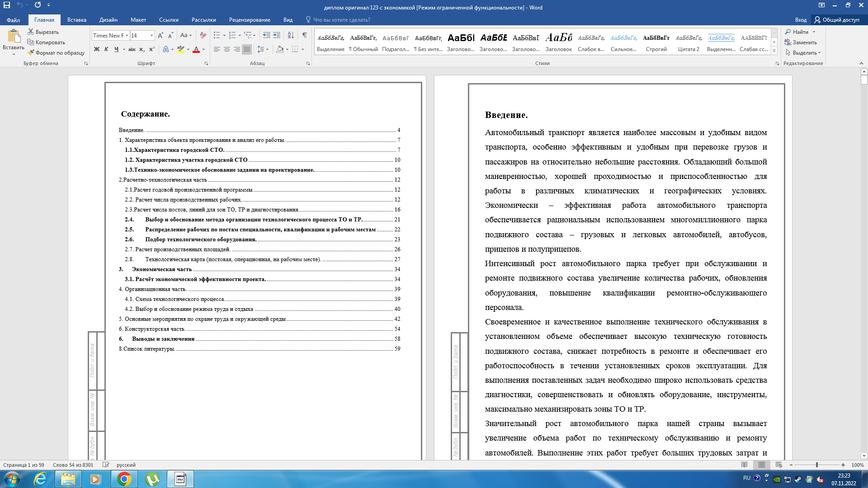Apply the Строгий style
The height and width of the screenshot is (488, 868).
(656, 42)
